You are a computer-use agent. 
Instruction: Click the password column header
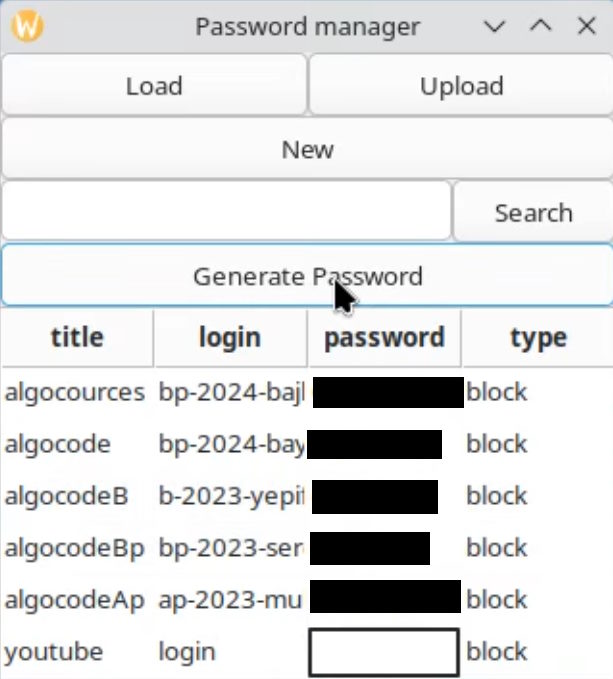pos(384,338)
